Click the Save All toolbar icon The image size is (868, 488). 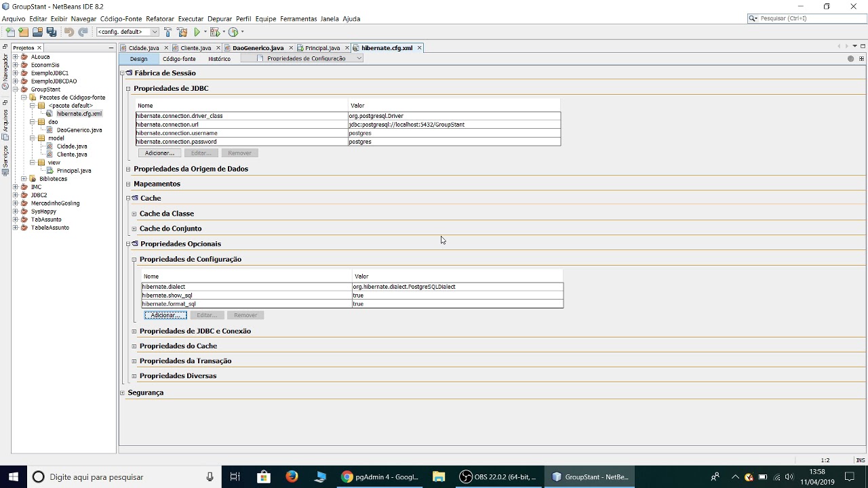pyautogui.click(x=52, y=32)
